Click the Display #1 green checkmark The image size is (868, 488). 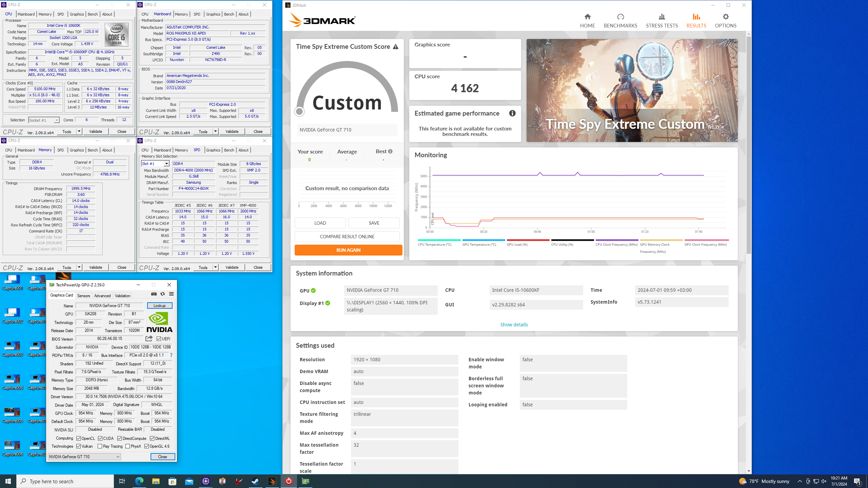tap(328, 303)
